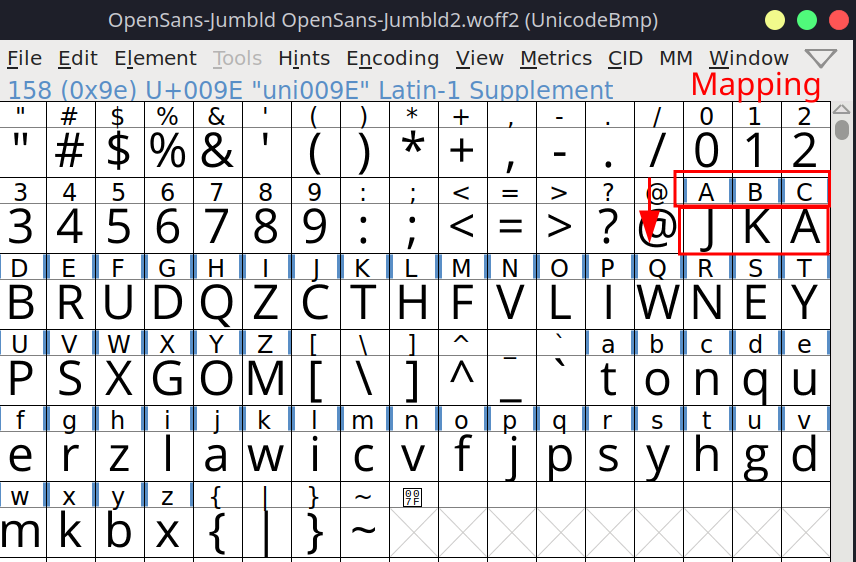Select the digit 0 glyph cell
The image size is (856, 562).
(708, 139)
